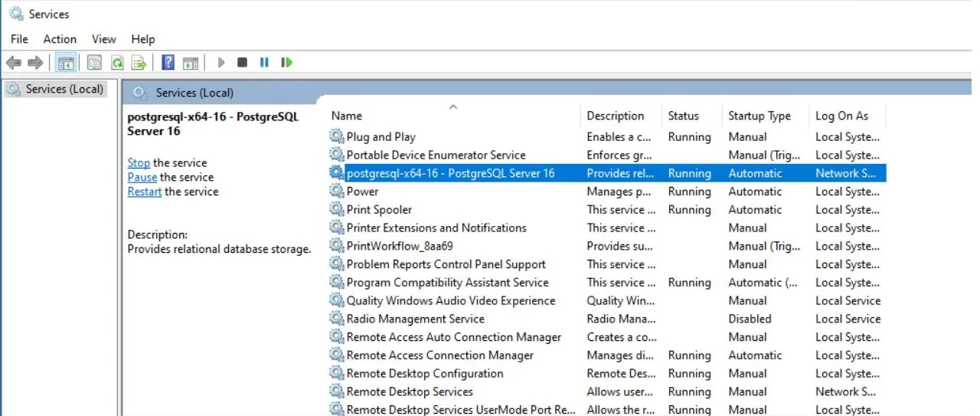Open the File menu
The width and height of the screenshot is (980, 416).
coord(19,39)
